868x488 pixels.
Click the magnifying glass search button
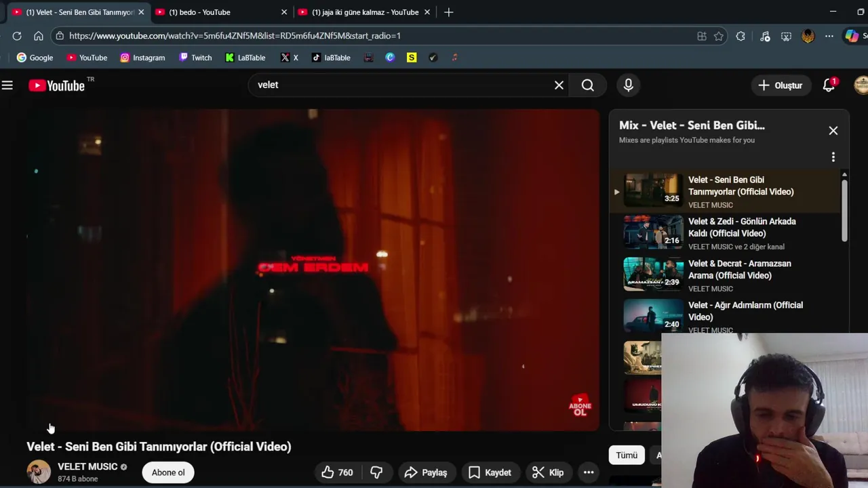click(x=588, y=85)
